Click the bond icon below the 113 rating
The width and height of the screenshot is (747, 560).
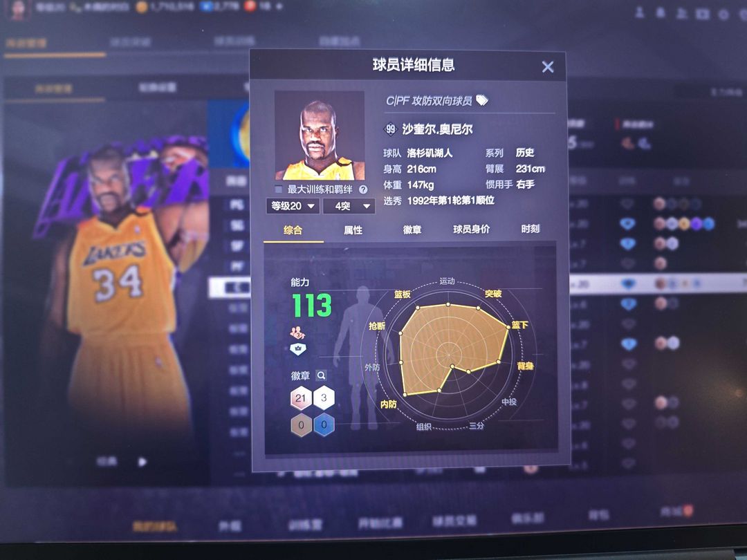coord(297,332)
